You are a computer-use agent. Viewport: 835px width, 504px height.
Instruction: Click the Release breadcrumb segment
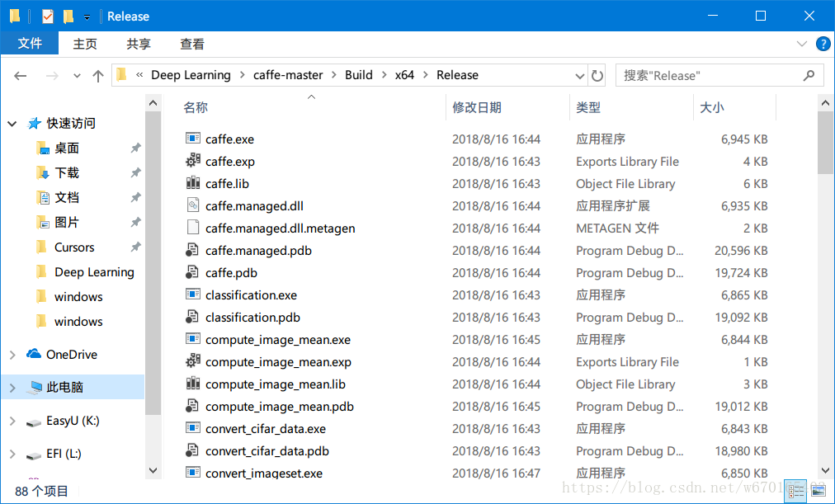click(x=457, y=75)
